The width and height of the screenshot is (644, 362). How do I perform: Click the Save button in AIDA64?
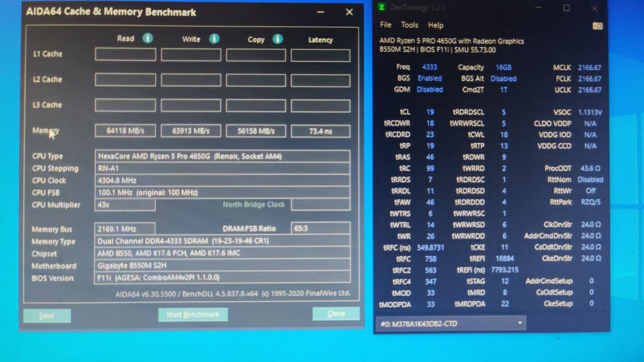[x=47, y=316]
